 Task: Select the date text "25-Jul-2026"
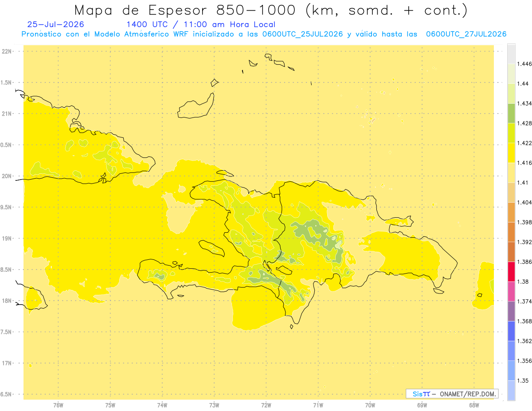[x=55, y=24]
